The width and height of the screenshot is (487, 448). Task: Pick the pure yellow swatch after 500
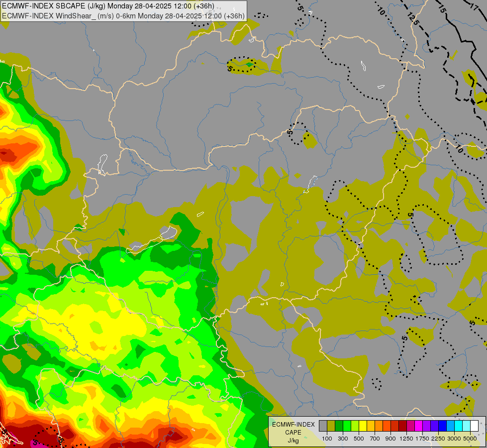pos(363,426)
